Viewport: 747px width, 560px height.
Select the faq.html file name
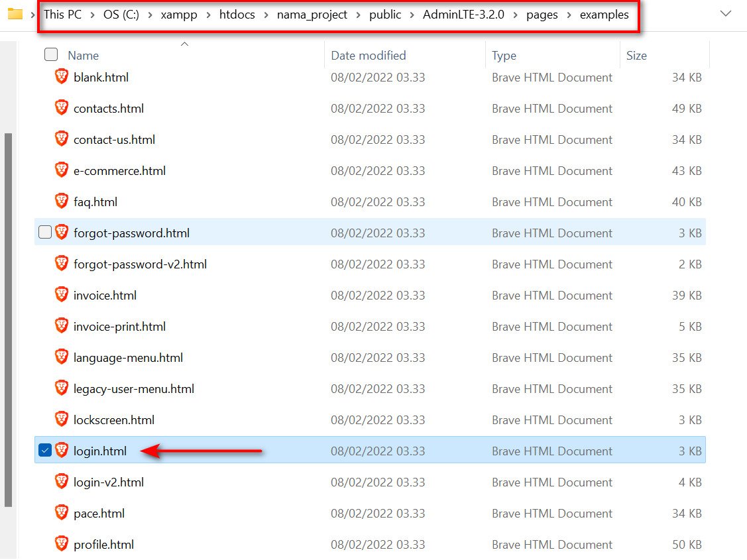point(95,202)
